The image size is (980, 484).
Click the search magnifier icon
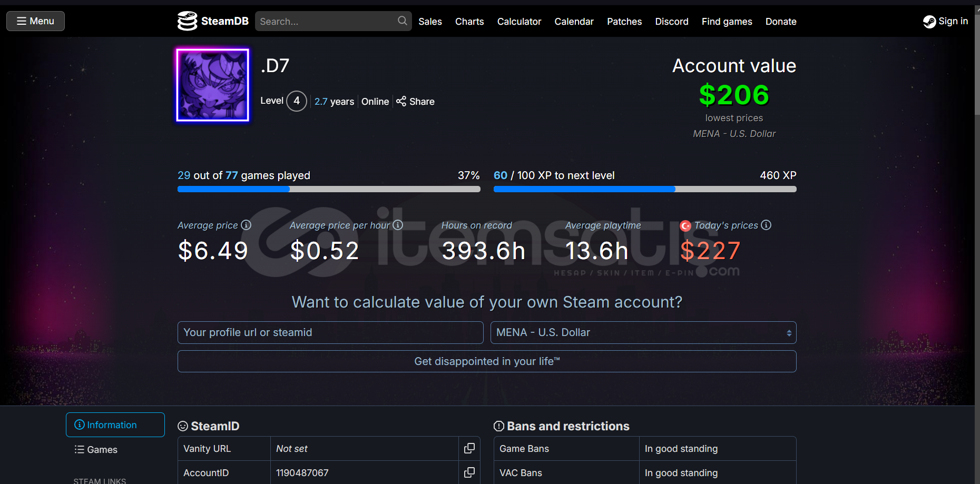tap(403, 21)
